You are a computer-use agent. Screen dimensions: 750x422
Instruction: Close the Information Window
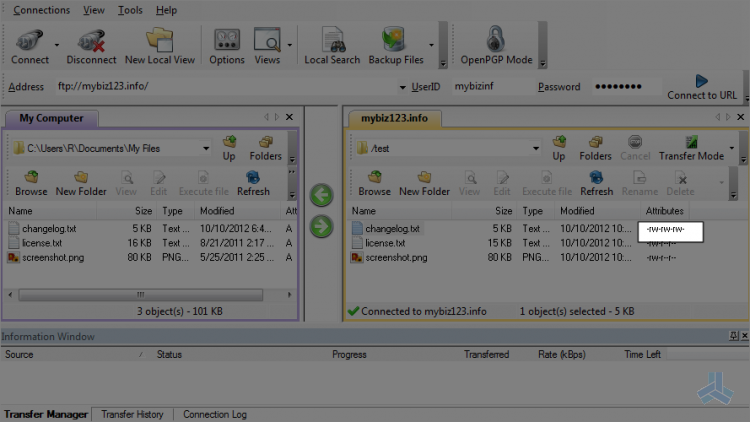(744, 336)
